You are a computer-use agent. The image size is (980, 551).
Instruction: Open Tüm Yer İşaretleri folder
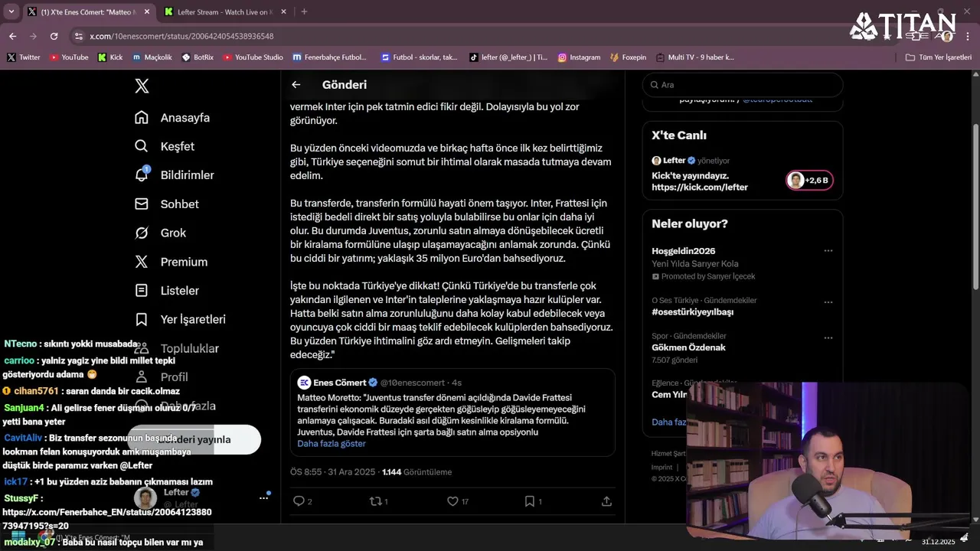coord(938,57)
